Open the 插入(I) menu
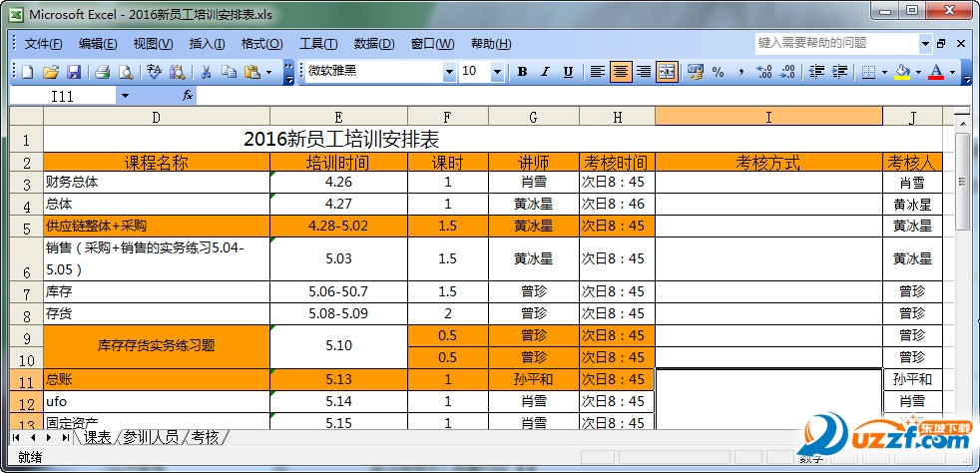This screenshot has height=473, width=980. (x=207, y=44)
